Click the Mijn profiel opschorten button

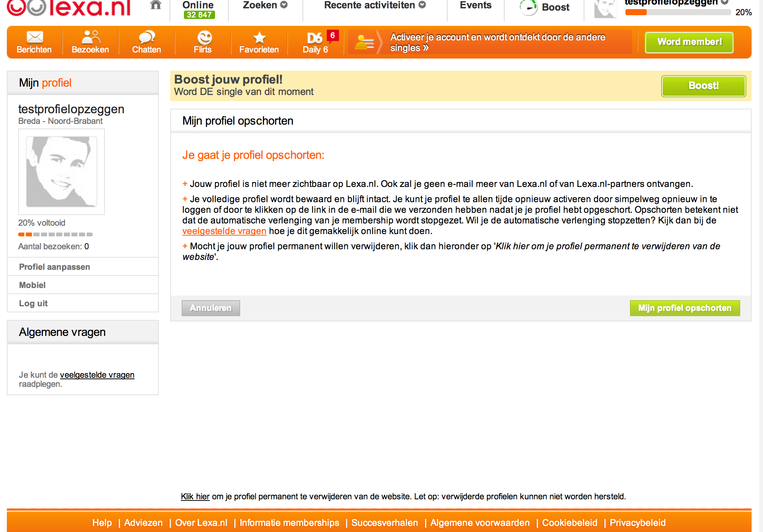coord(685,308)
